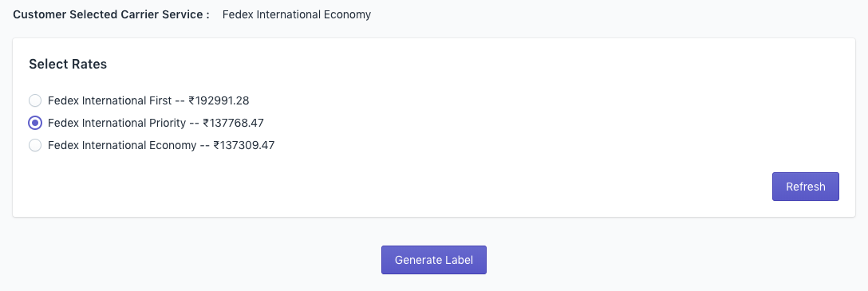
Task: Click the rupee symbol of Priority rate
Action: click(x=206, y=123)
